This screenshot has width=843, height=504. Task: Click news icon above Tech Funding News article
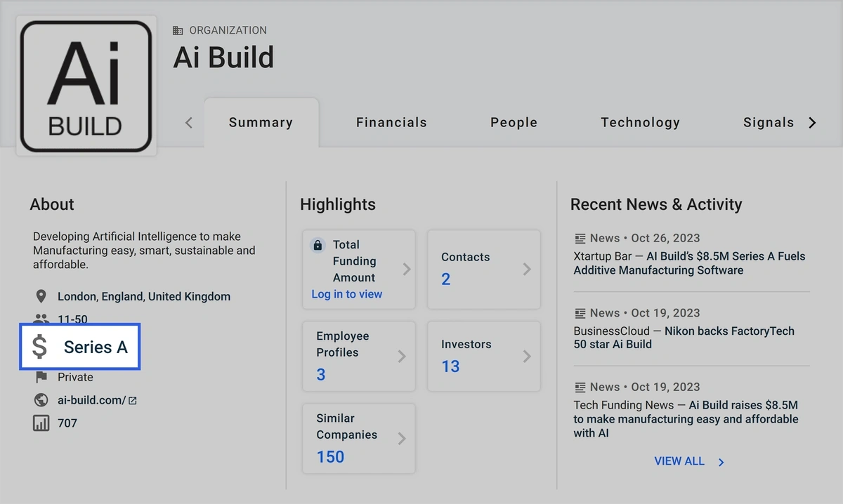pos(580,387)
